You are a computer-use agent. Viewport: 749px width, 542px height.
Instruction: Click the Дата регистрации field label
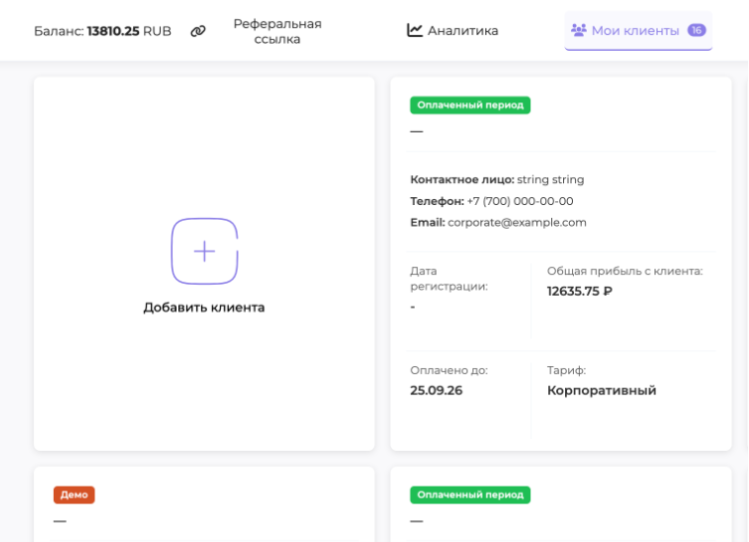pyautogui.click(x=449, y=278)
